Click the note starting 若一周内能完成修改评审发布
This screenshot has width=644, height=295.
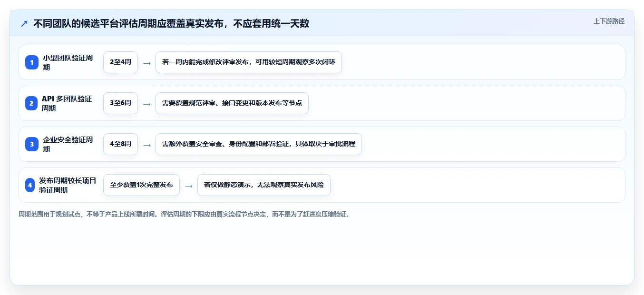click(x=249, y=62)
